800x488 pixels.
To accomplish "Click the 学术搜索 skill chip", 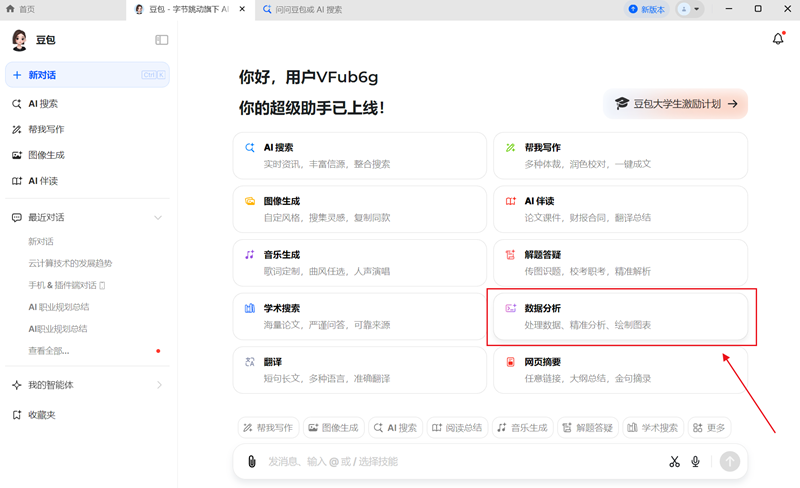I will (x=653, y=428).
